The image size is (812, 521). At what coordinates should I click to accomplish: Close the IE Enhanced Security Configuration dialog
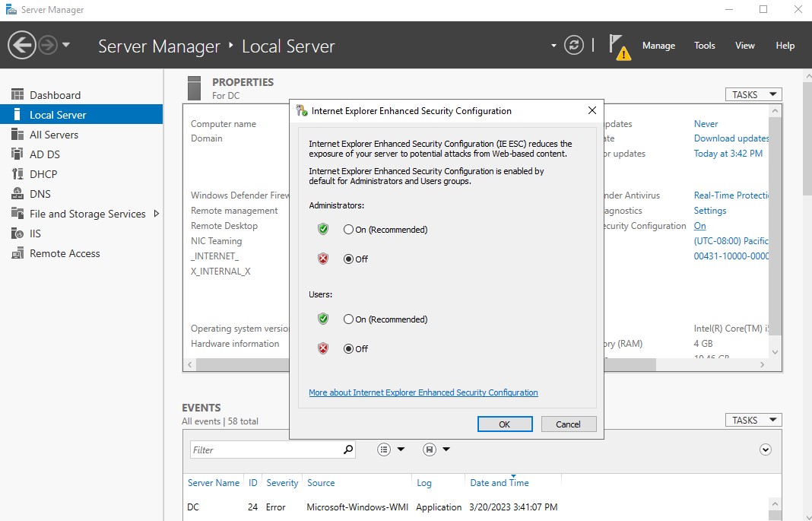point(592,110)
